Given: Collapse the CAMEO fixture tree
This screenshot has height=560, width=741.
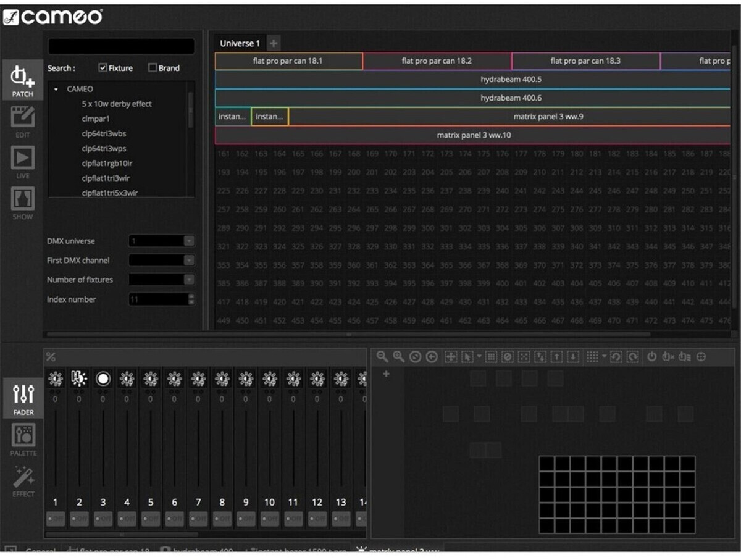Looking at the screenshot, I should pyautogui.click(x=56, y=90).
